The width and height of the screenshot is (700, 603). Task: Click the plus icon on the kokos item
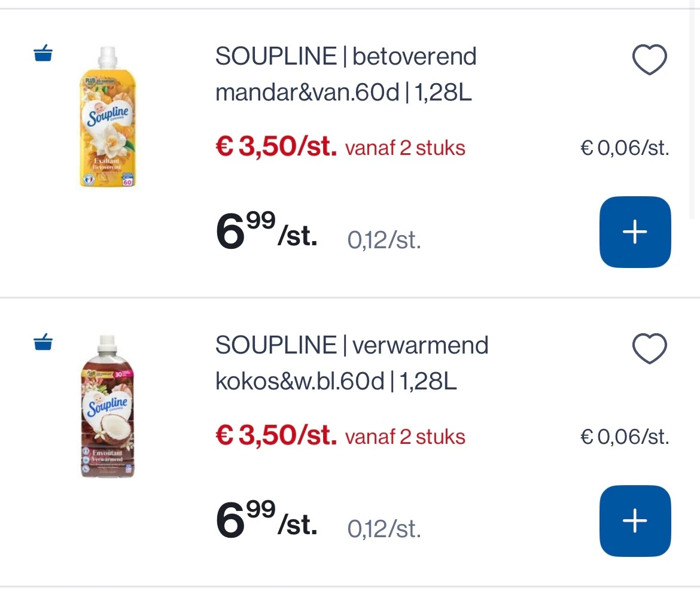pyautogui.click(x=635, y=520)
